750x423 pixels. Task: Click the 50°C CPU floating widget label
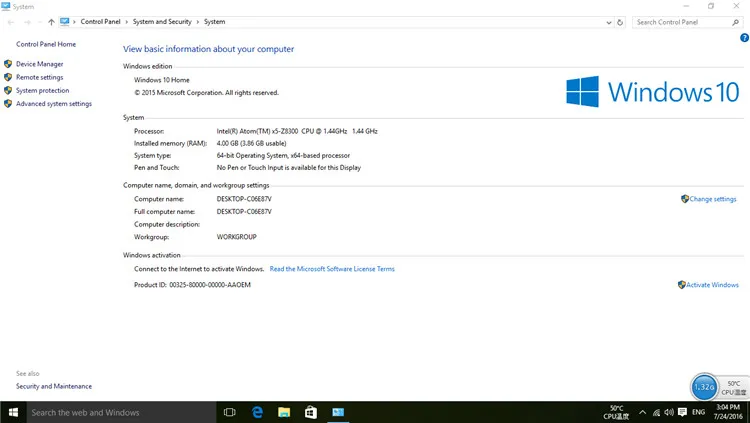734,388
